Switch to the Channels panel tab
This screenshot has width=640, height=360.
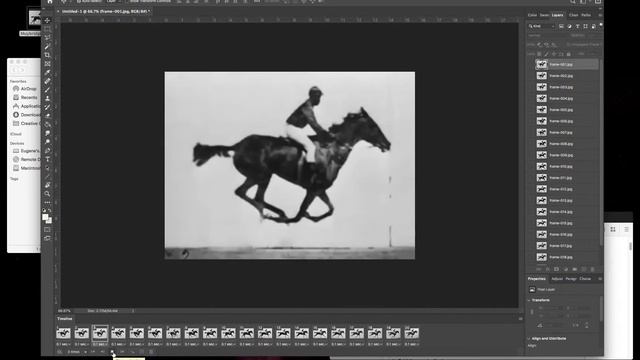coord(574,15)
